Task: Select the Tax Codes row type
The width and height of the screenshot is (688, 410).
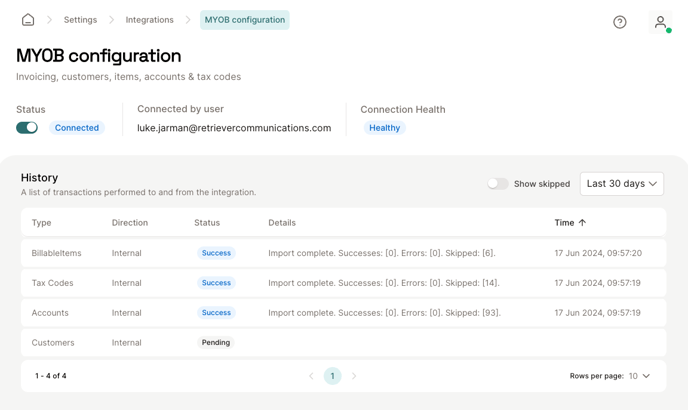Action: [x=52, y=283]
